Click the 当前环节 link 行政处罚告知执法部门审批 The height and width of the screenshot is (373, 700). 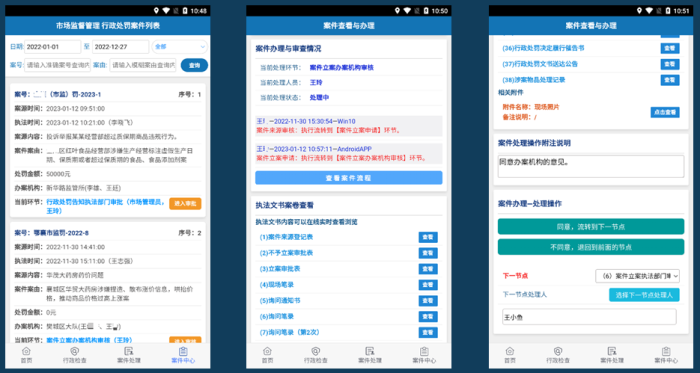click(106, 206)
